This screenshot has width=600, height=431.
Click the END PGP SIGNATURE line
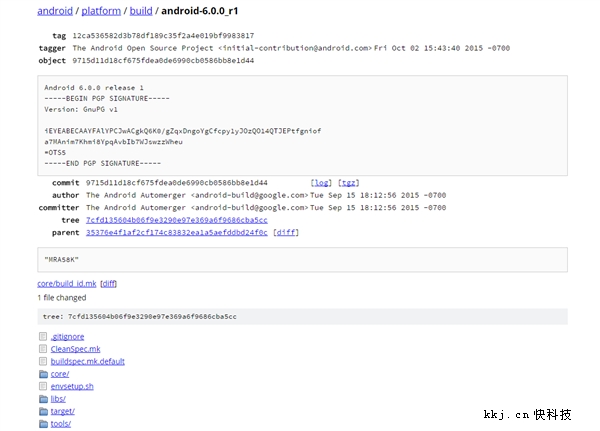click(x=103, y=163)
